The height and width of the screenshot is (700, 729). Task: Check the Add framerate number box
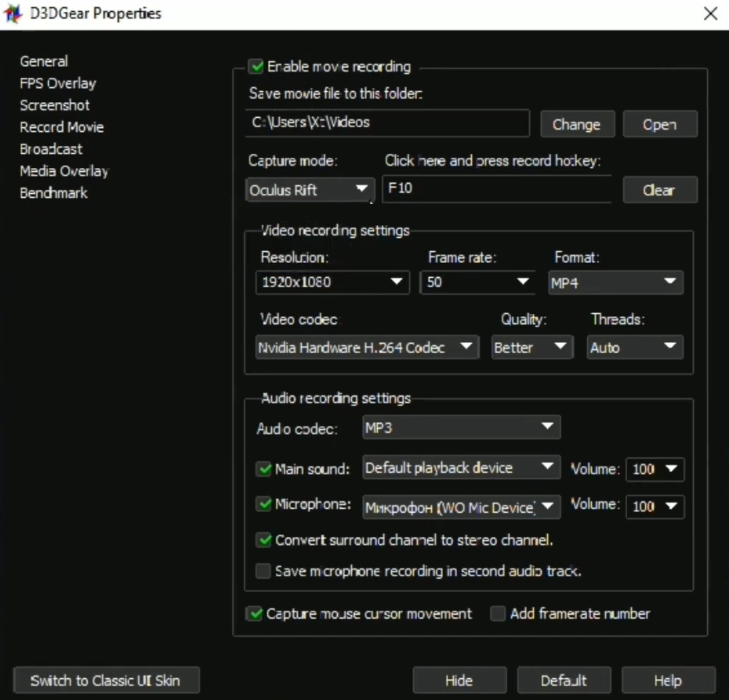click(498, 614)
